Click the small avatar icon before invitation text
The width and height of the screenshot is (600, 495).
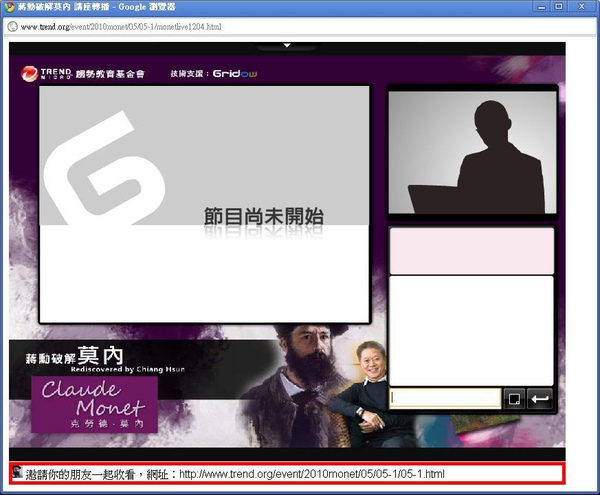tap(17, 472)
